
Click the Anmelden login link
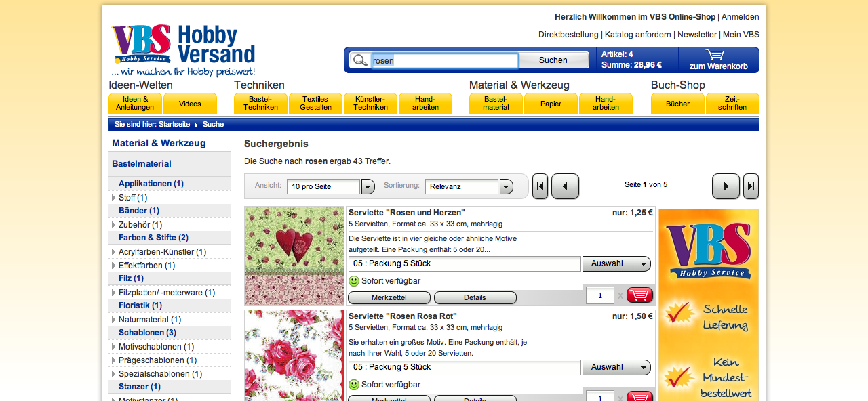click(740, 17)
